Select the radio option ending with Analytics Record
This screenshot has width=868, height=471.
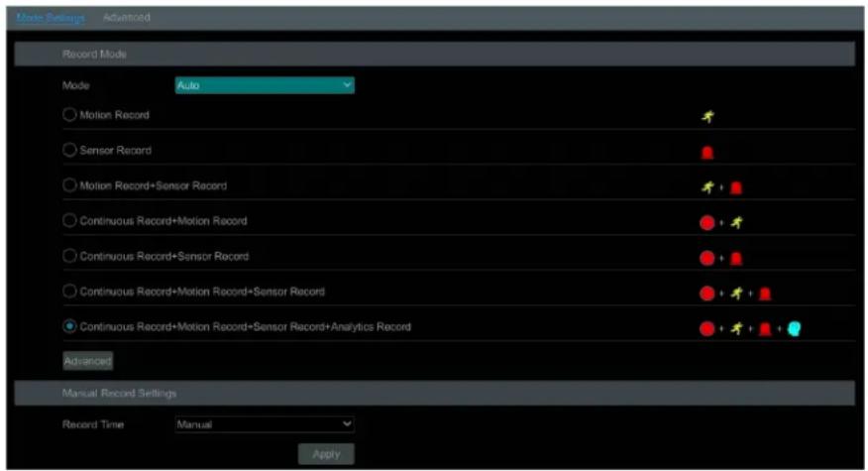pyautogui.click(x=69, y=327)
